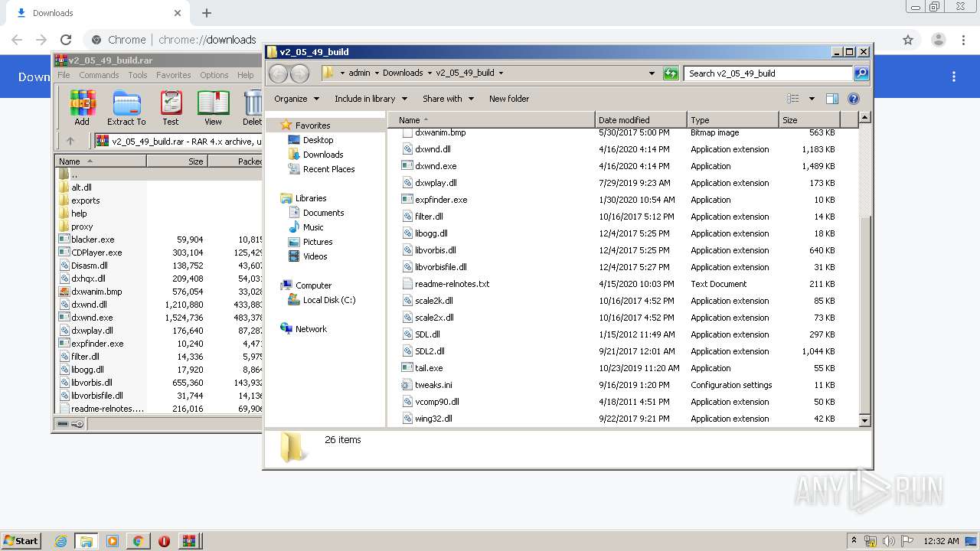Image resolution: width=980 pixels, height=551 pixels.
Task: Click the New folder button
Action: pos(509,99)
